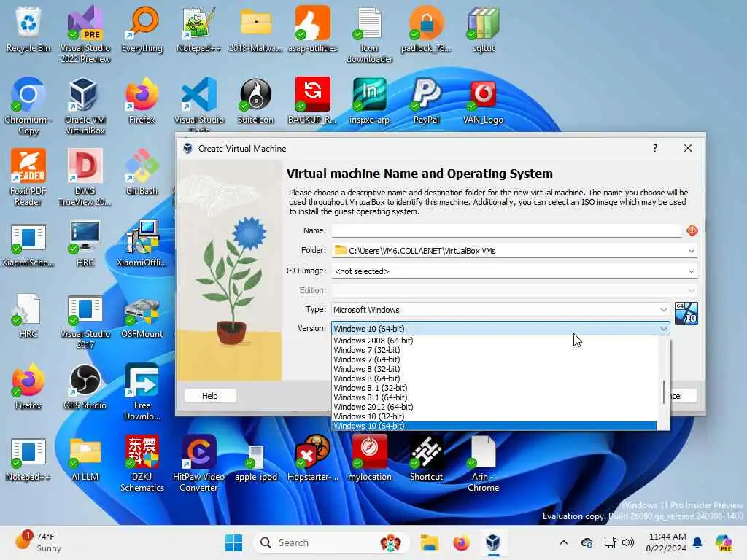This screenshot has height=560, width=747.
Task: Select the DZKJ Schematics desktop icon
Action: tap(142, 463)
